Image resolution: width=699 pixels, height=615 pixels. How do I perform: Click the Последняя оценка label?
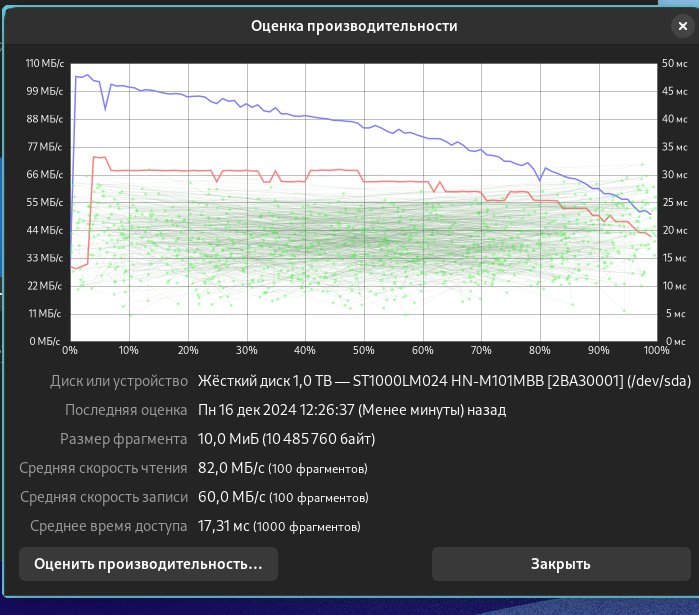pos(126,410)
